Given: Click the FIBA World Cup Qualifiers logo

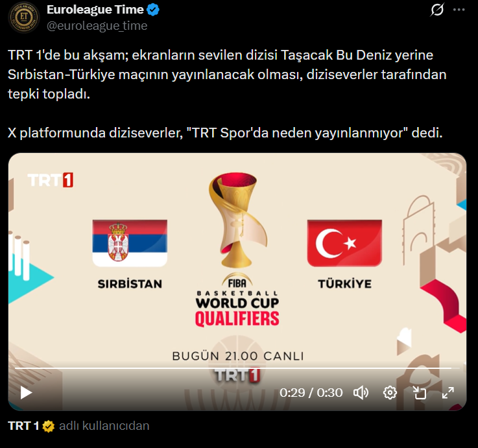Looking at the screenshot, I should 237,250.
